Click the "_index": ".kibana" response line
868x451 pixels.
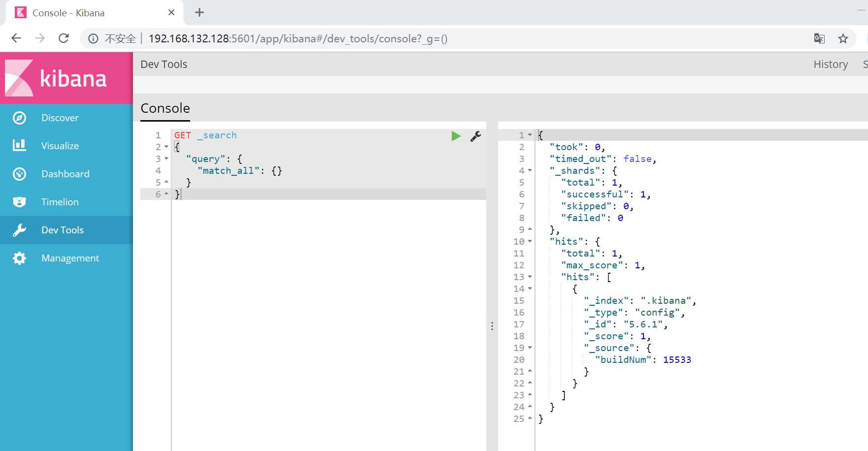pyautogui.click(x=640, y=300)
